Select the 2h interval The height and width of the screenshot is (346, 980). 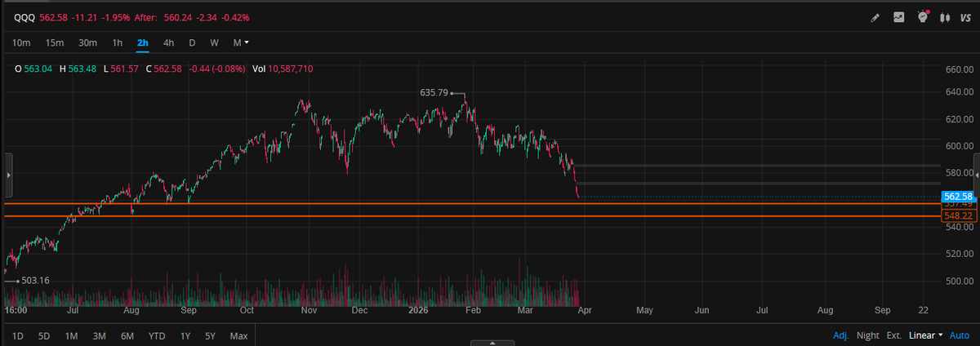coord(143,42)
